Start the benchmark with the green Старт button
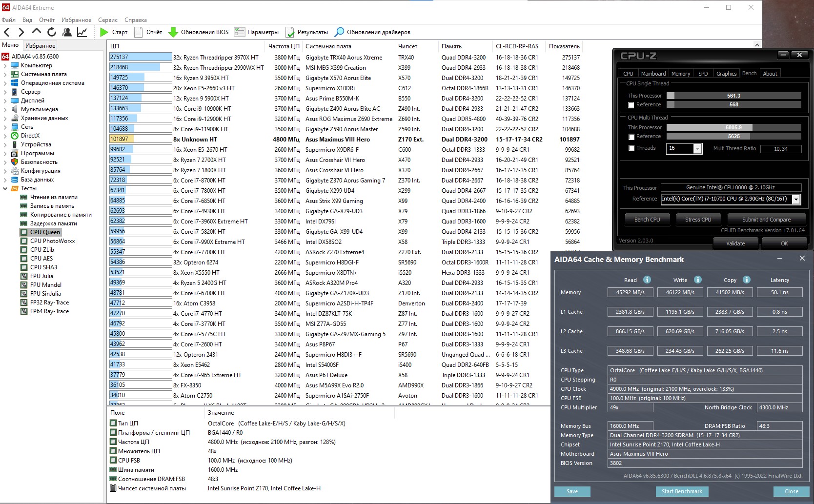The image size is (814, 504). click(113, 32)
